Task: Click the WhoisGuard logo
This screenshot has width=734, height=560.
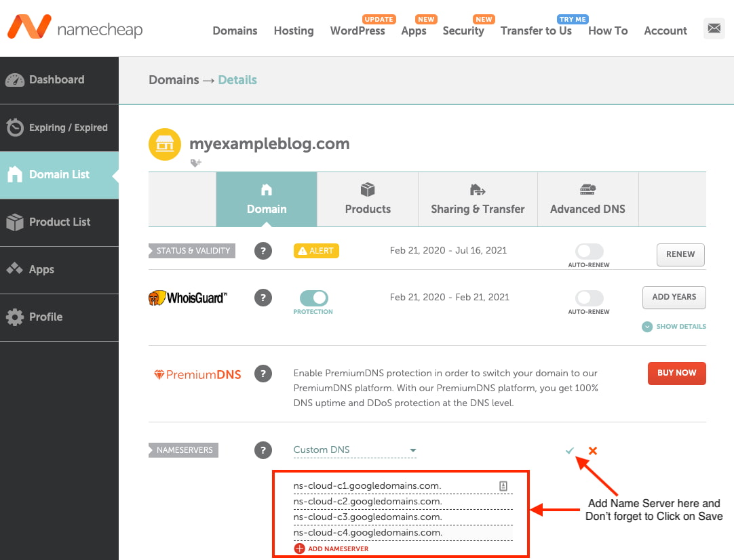Action: coord(188,298)
